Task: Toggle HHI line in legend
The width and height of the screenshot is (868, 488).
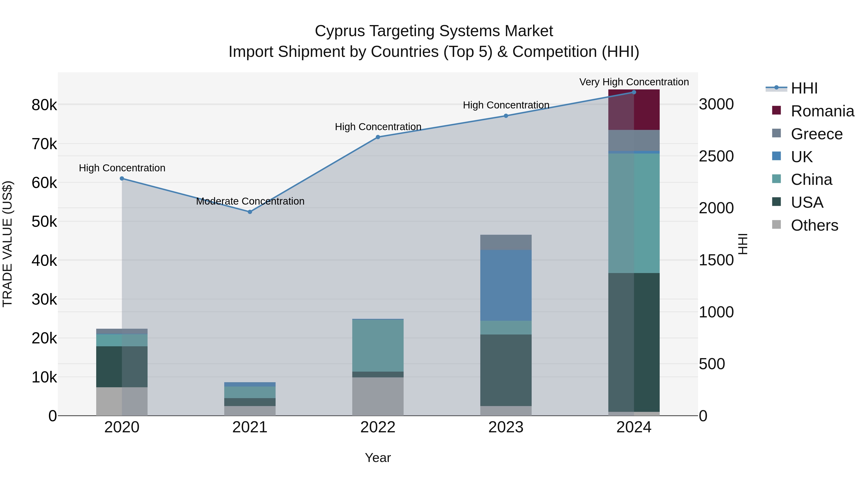Action: 804,88
